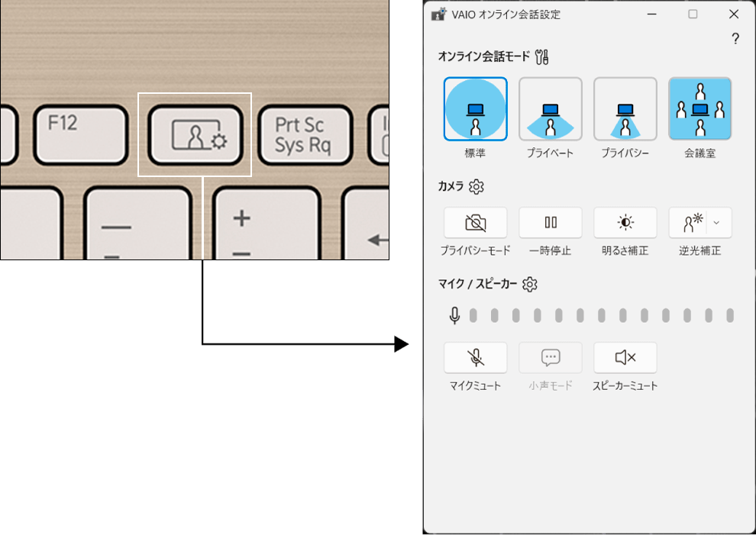Toggle 明るさ補正 brightness correction
The height and width of the screenshot is (535, 756).
click(625, 222)
